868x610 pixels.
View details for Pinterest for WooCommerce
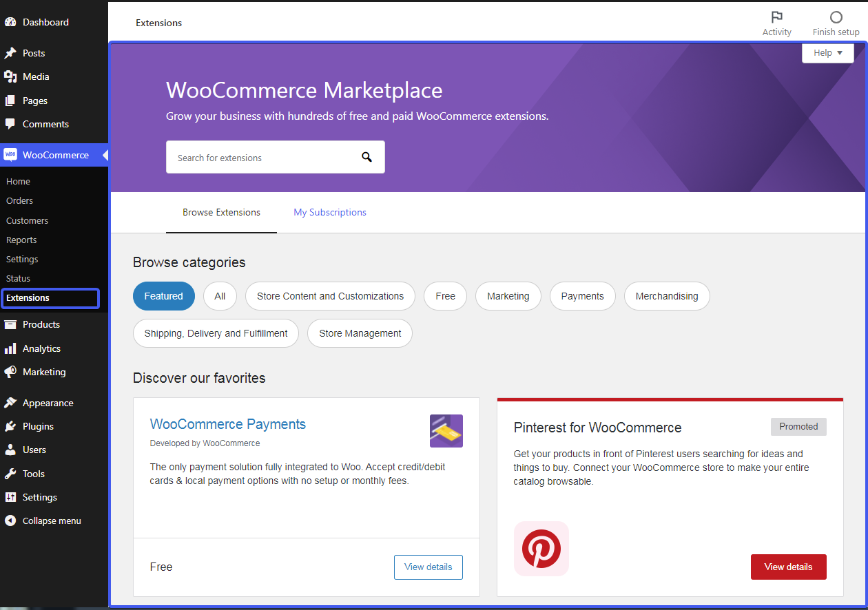[x=788, y=567]
